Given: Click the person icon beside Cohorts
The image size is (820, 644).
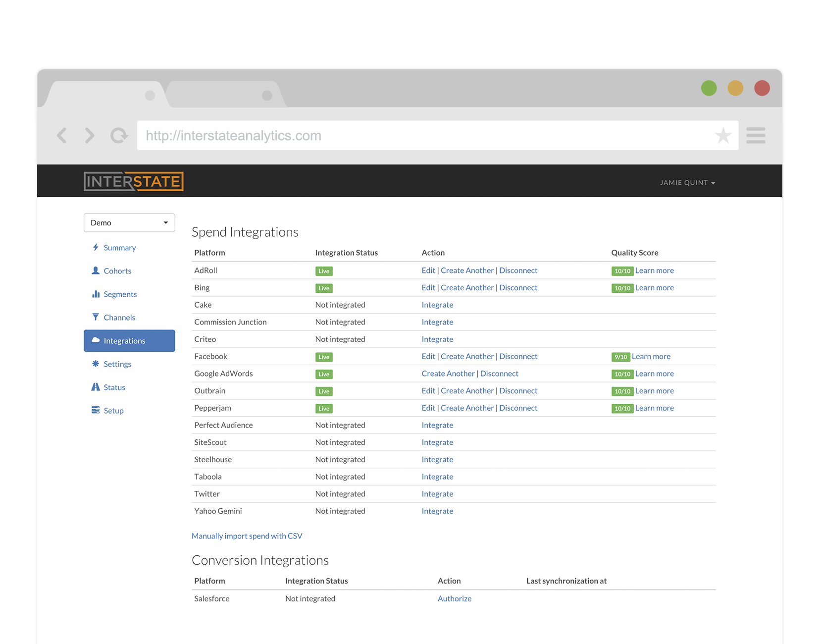Looking at the screenshot, I should tap(96, 270).
